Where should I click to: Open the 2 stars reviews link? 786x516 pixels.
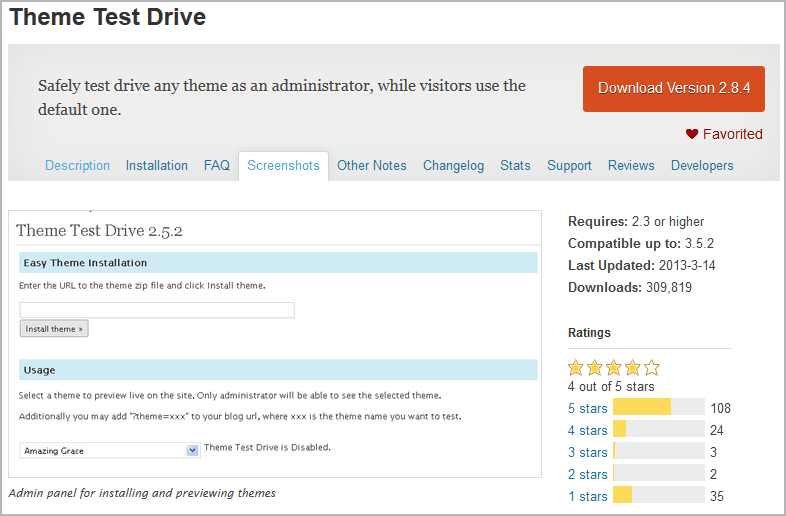587,474
